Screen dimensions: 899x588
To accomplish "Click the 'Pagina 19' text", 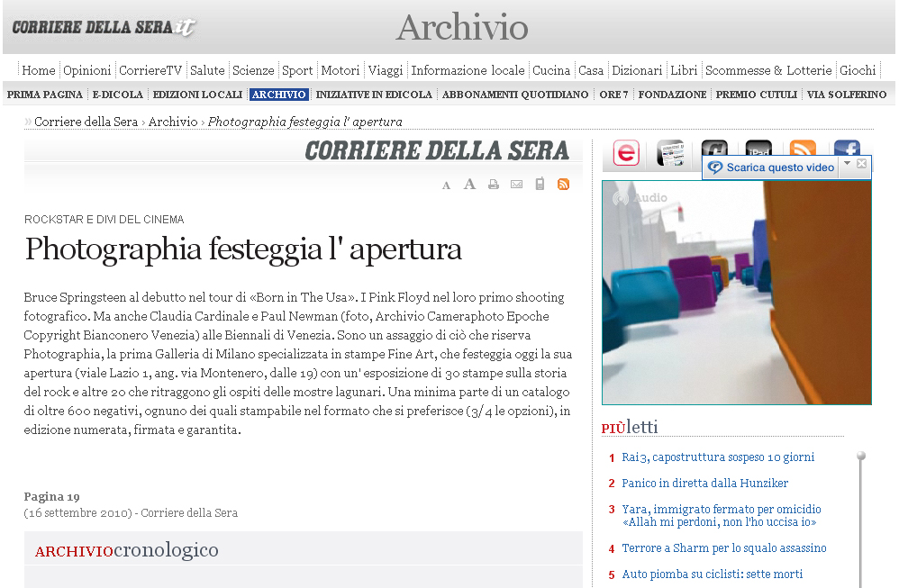I will (x=51, y=496).
